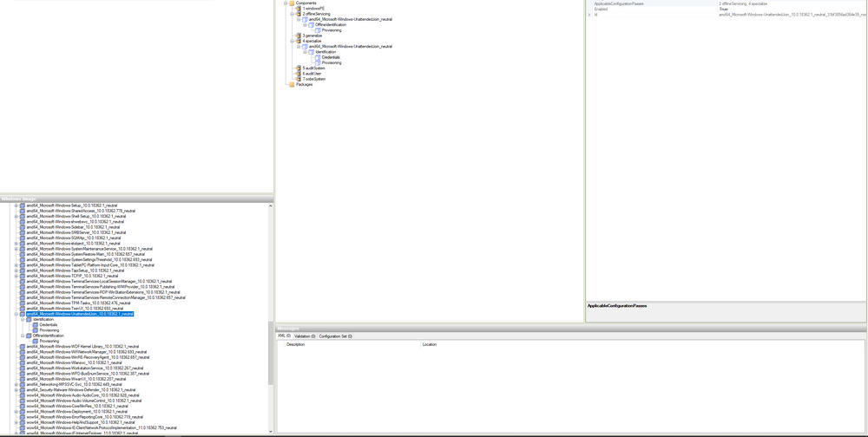Click the Microsoft-Windows-SQMApi component icon
Image resolution: width=868 pixels, height=437 pixels.
23,238
